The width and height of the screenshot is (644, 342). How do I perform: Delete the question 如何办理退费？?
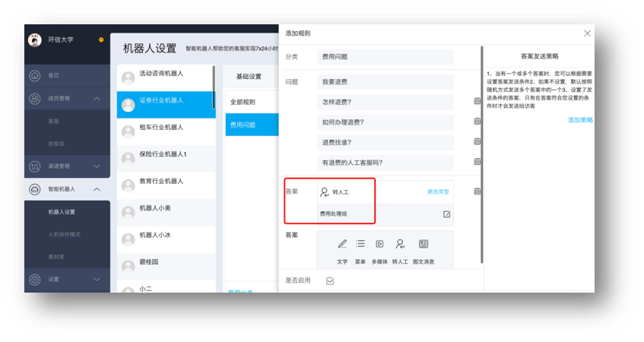click(477, 121)
